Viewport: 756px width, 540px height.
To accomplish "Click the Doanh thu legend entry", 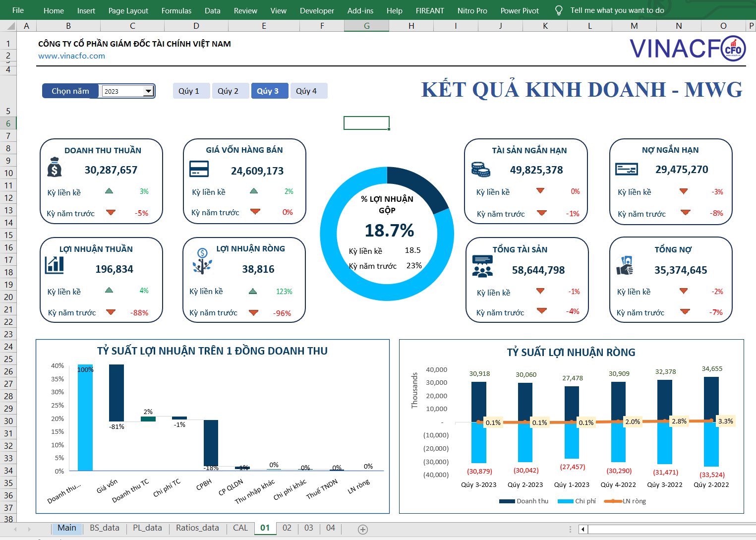I will click(x=524, y=501).
